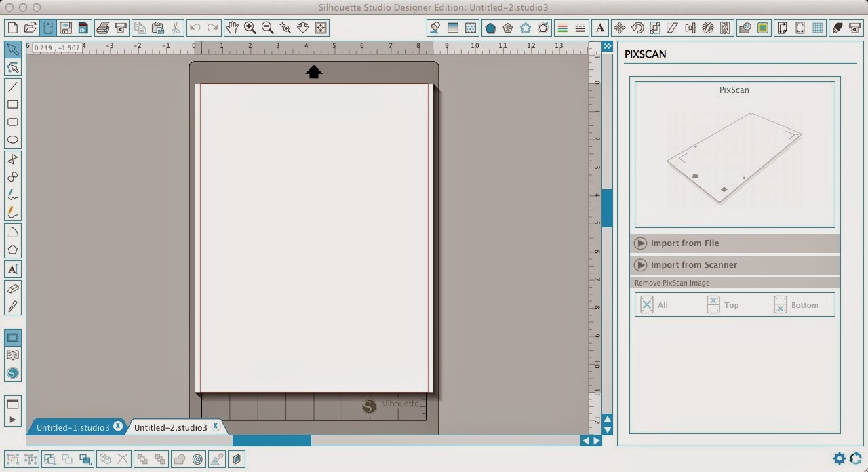Open the Registration Marks panel
Image resolution: width=868 pixels, height=472 pixels.
[x=800, y=28]
